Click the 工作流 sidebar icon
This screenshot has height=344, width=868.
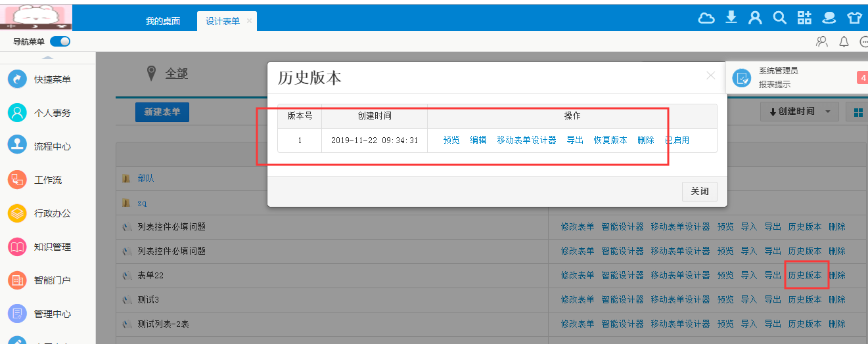pos(17,179)
